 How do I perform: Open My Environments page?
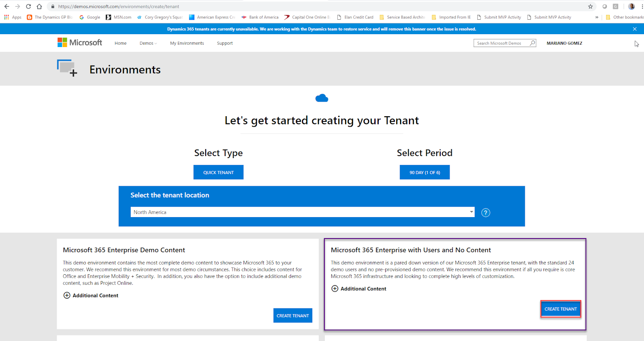coord(187,43)
